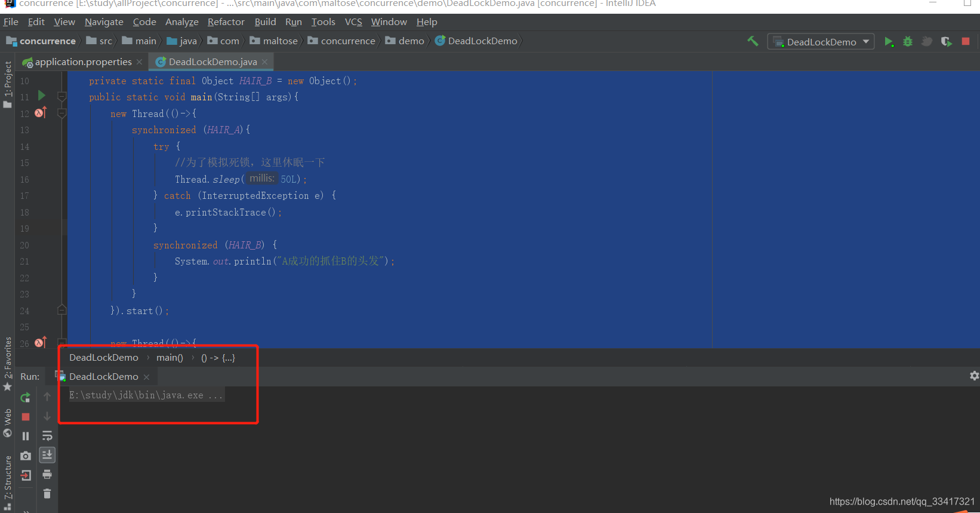
Task: Open the File menu
Action: [11, 22]
